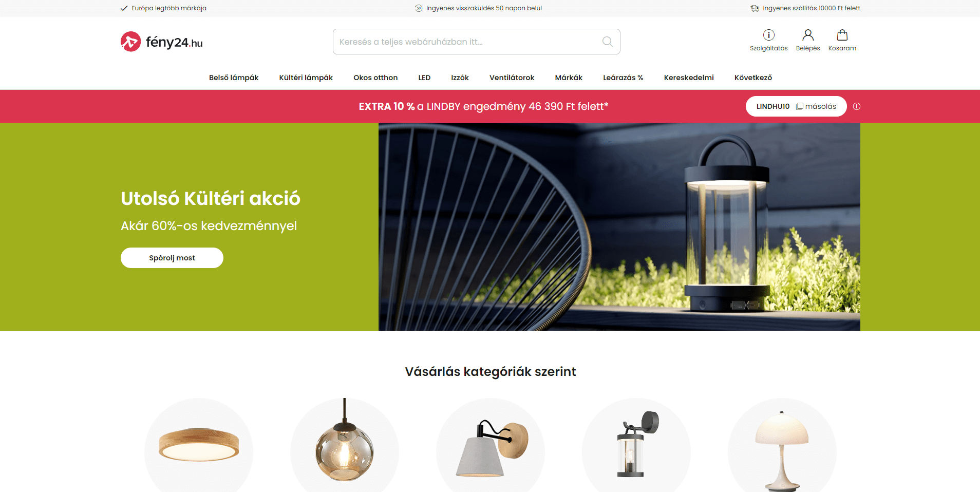The width and height of the screenshot is (980, 492).
Task: Open the Kültéri lámpák menu
Action: 306,78
